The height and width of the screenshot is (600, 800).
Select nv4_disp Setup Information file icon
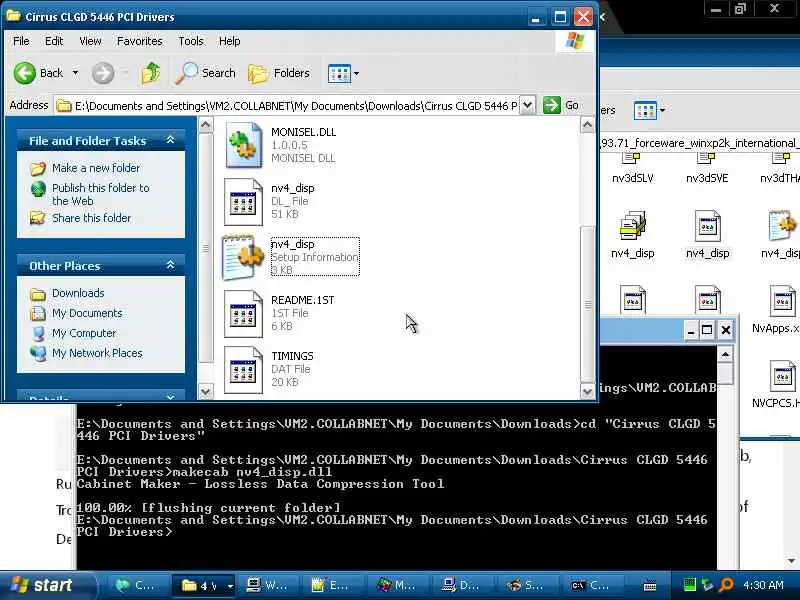click(243, 257)
